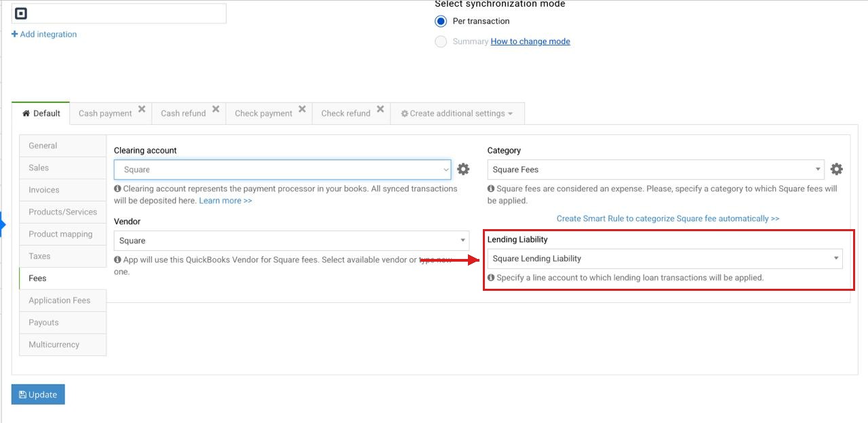Switch to the Cash payment tab
Image resolution: width=868 pixels, height=423 pixels.
(x=105, y=113)
